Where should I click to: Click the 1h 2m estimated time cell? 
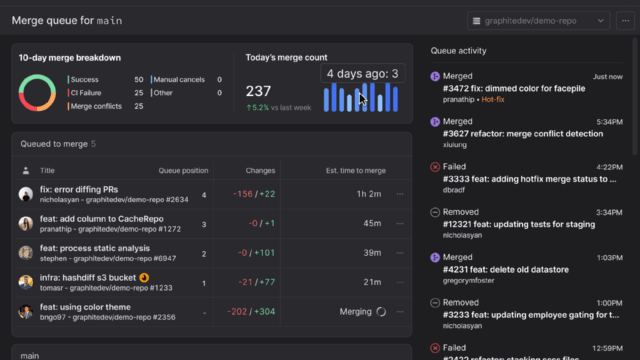[x=369, y=194]
